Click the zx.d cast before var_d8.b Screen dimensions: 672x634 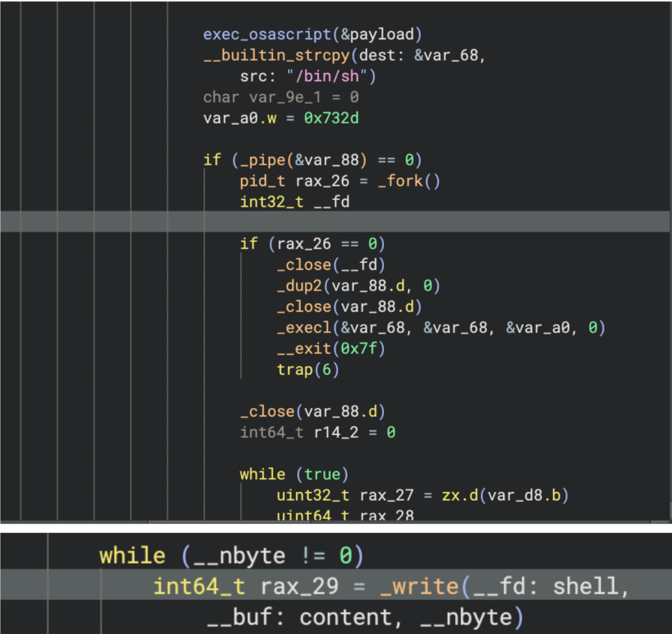tap(460, 495)
